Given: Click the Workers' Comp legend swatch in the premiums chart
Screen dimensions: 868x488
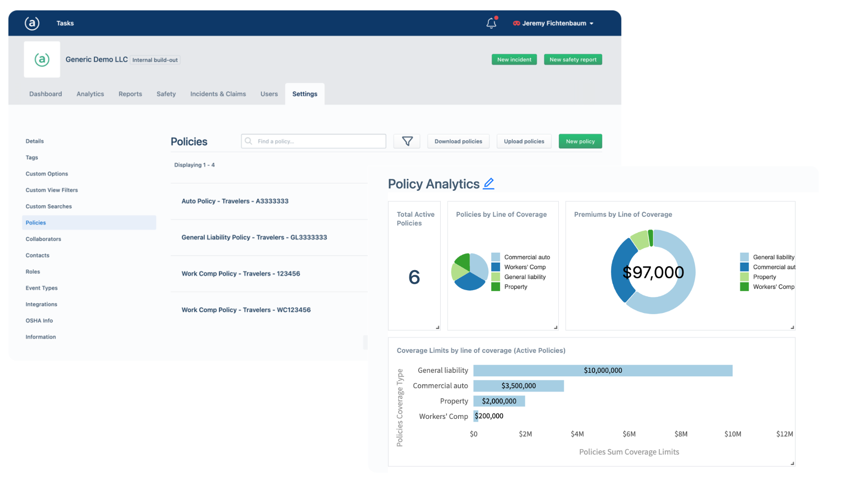Looking at the screenshot, I should point(744,287).
